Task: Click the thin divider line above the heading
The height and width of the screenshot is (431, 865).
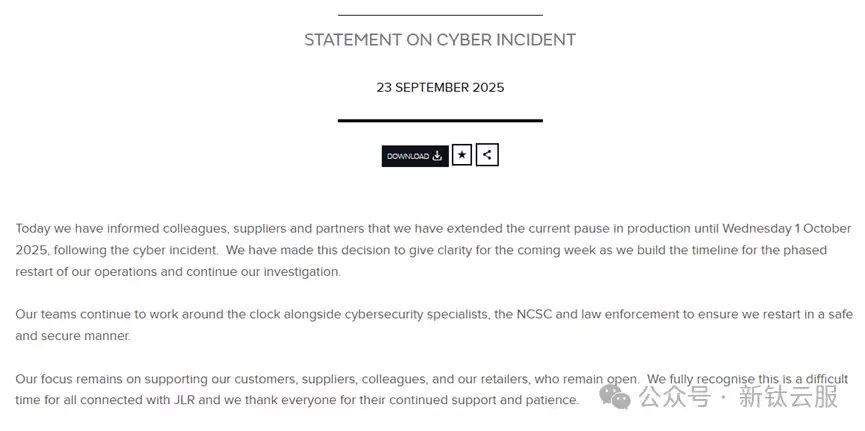Action: click(x=440, y=15)
